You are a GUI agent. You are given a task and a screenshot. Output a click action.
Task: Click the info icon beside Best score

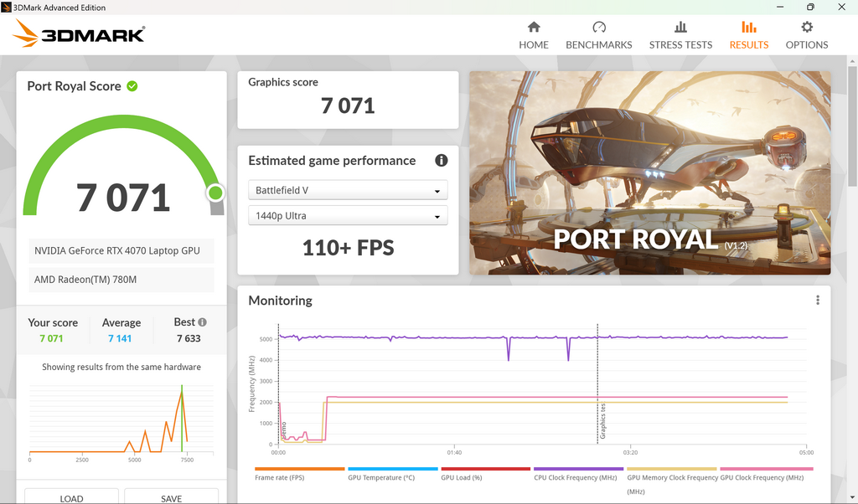click(203, 322)
